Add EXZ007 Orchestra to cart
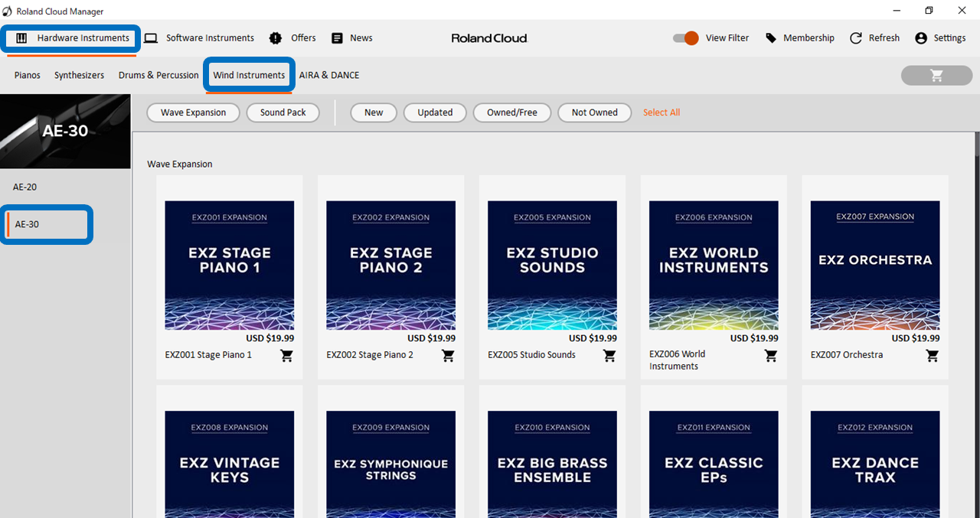The image size is (980, 518). [x=933, y=356]
